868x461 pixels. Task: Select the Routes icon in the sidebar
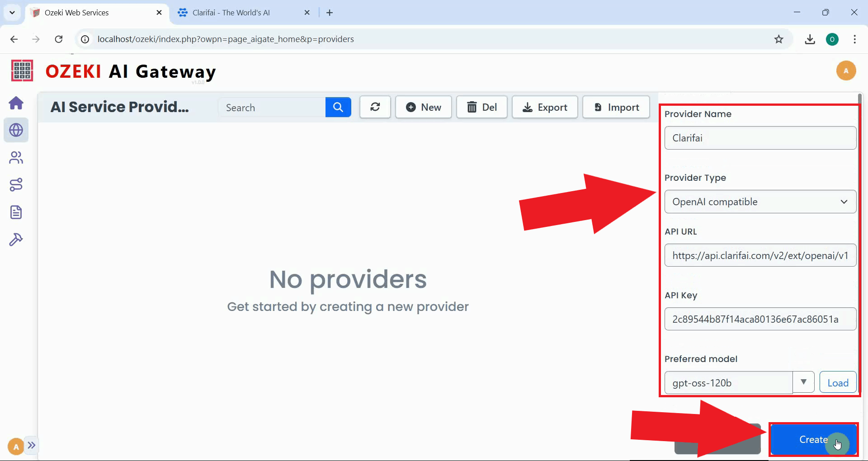coord(16,184)
